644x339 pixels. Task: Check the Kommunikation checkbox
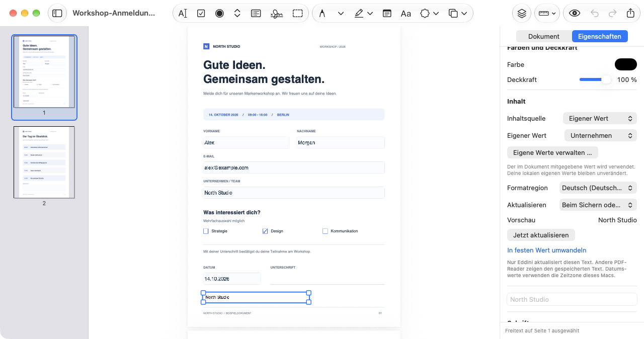coord(326,231)
